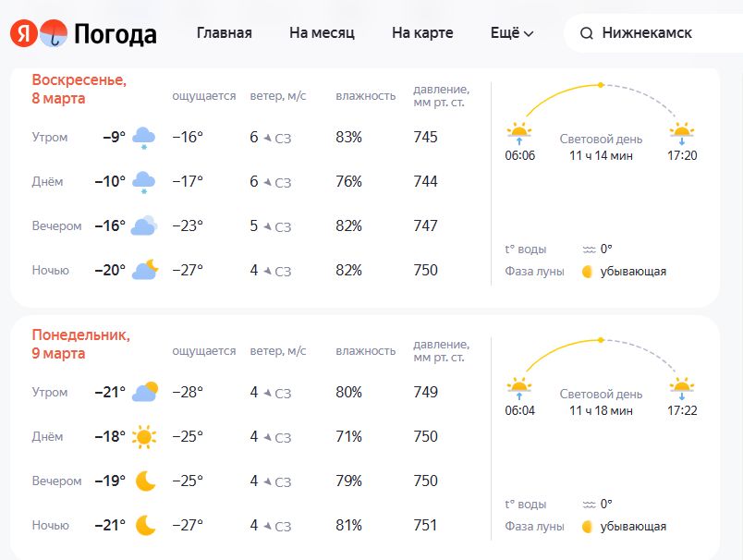Screen dimensions: 743x560
Task: Open the Главная menu item
Action: click(x=224, y=33)
